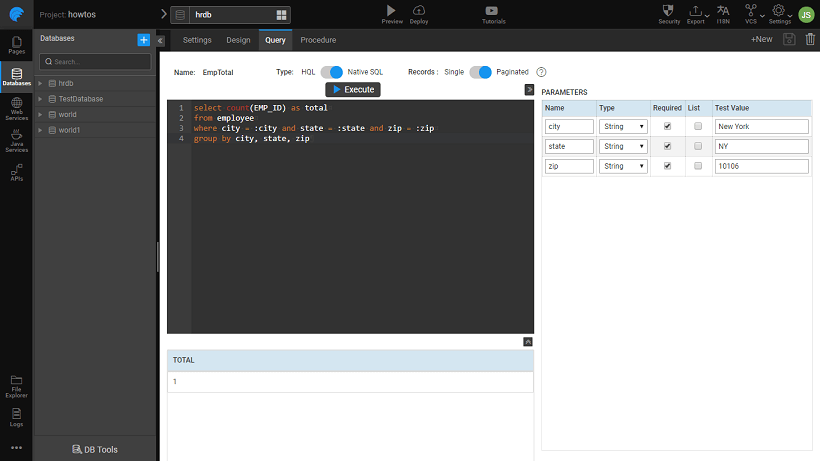
Task: Open DB Tools at bottom
Action: click(x=95, y=449)
